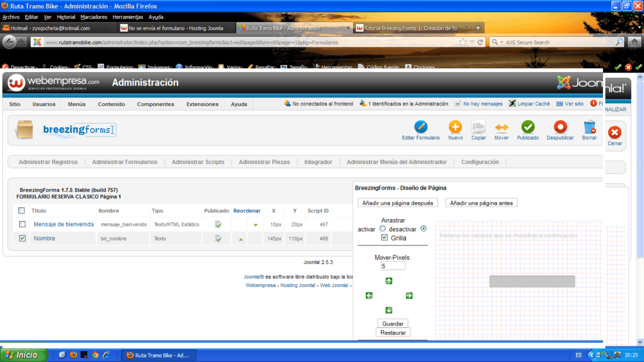Click the green move-left arrow
This screenshot has height=362, width=644.
(x=369, y=295)
